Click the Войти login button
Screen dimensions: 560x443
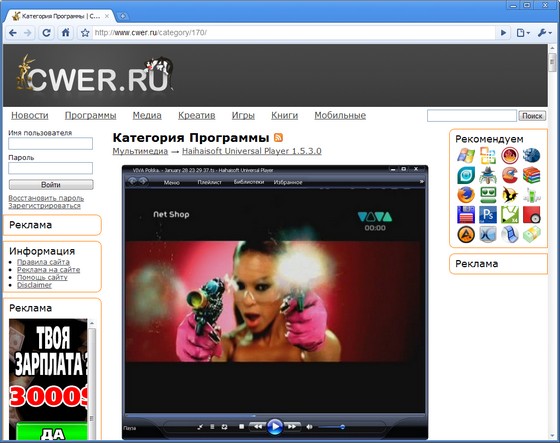click(x=51, y=185)
